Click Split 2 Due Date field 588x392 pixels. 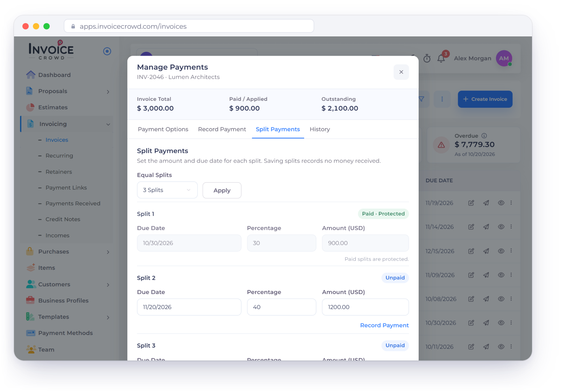(x=189, y=307)
